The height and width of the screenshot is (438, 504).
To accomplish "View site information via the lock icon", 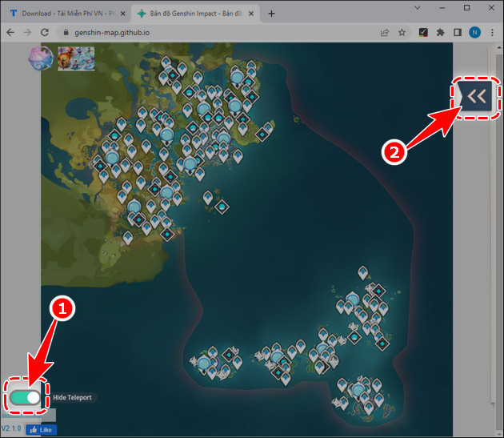I will (66, 32).
